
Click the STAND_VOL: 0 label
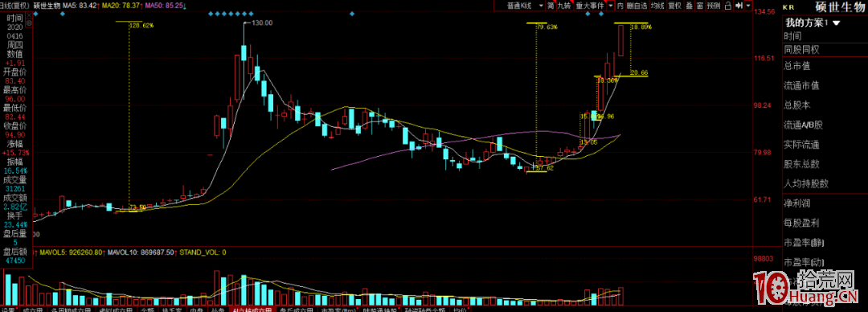[x=203, y=252]
